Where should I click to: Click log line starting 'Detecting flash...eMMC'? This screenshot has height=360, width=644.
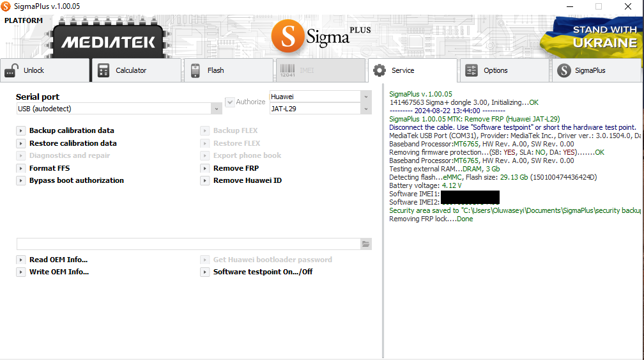[493, 178]
